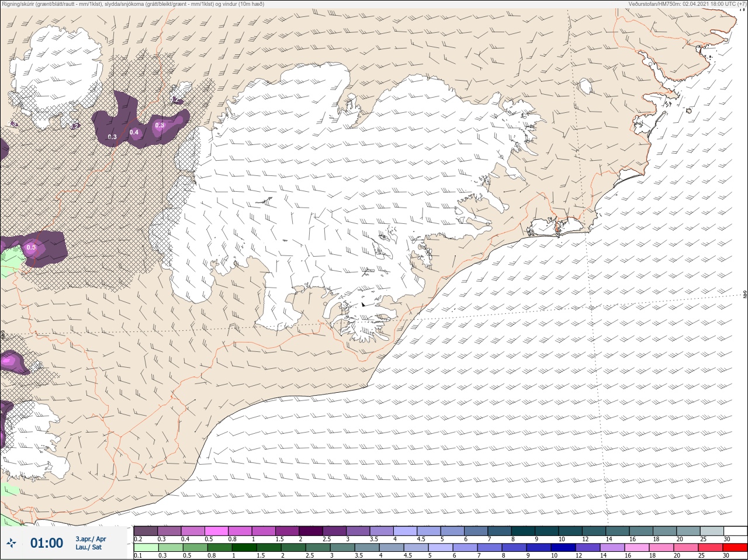Screen dimensions: 748x560
Task: Click the 01:00 forecast time display
Action: 47,543
